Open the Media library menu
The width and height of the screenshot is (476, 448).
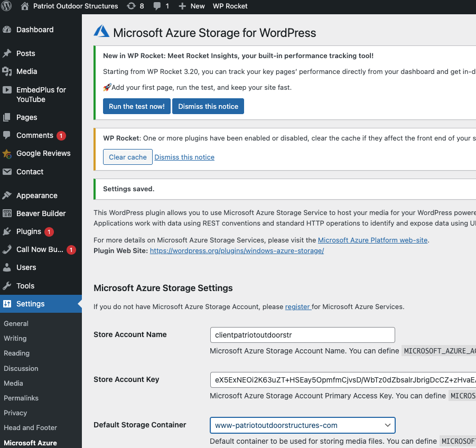[x=26, y=71]
